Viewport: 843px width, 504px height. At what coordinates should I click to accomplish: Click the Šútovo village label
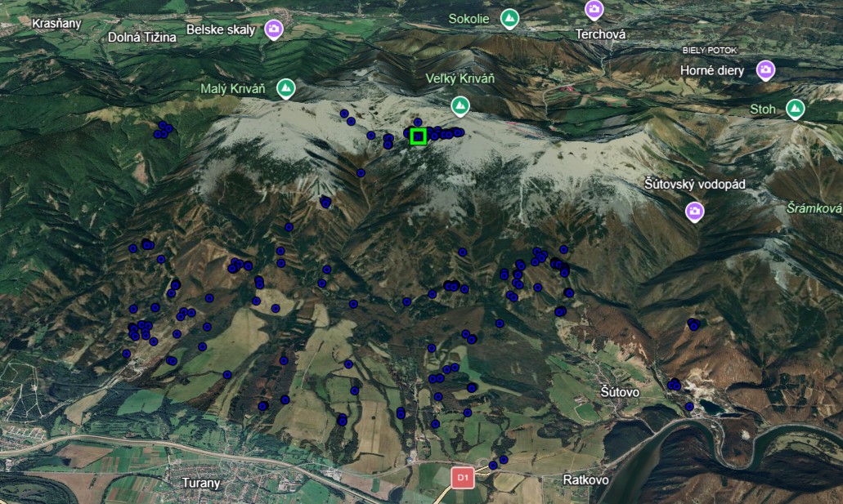[x=620, y=392]
